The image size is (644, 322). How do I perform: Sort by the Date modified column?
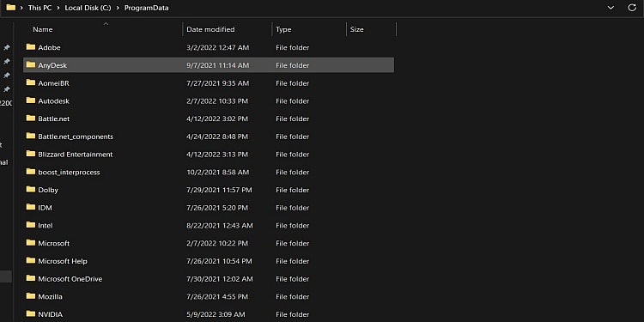(210, 29)
